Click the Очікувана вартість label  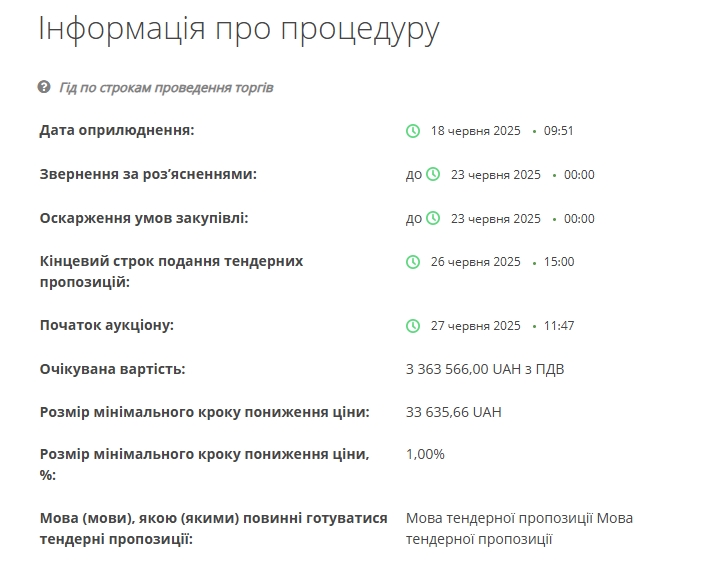113,369
